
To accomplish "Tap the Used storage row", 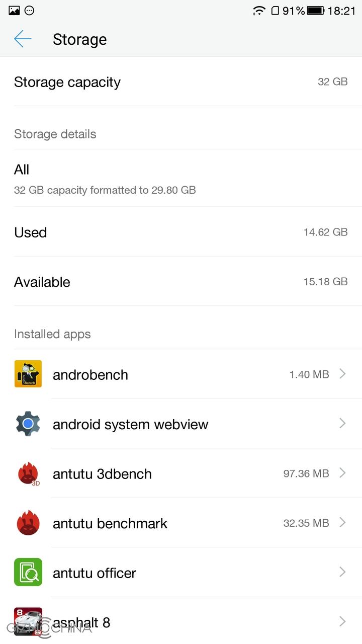I will click(181, 232).
